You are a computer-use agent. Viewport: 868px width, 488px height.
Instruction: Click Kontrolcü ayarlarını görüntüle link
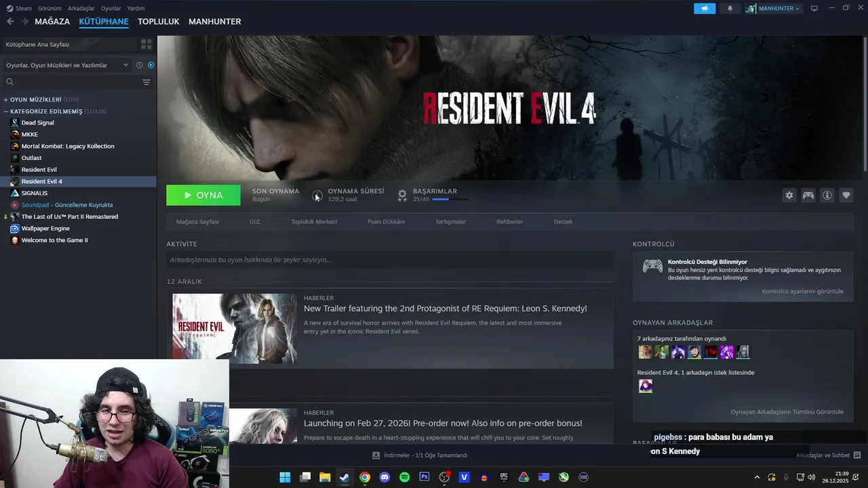pos(803,291)
